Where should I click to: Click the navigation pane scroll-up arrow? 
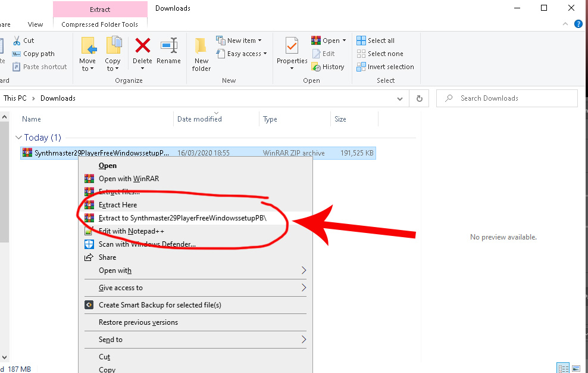pyautogui.click(x=5, y=117)
